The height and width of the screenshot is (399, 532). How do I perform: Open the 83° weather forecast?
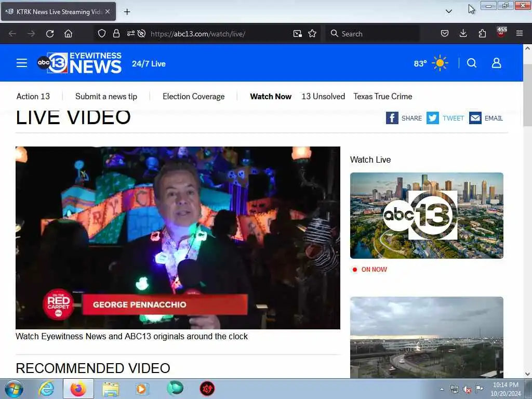pos(431,63)
